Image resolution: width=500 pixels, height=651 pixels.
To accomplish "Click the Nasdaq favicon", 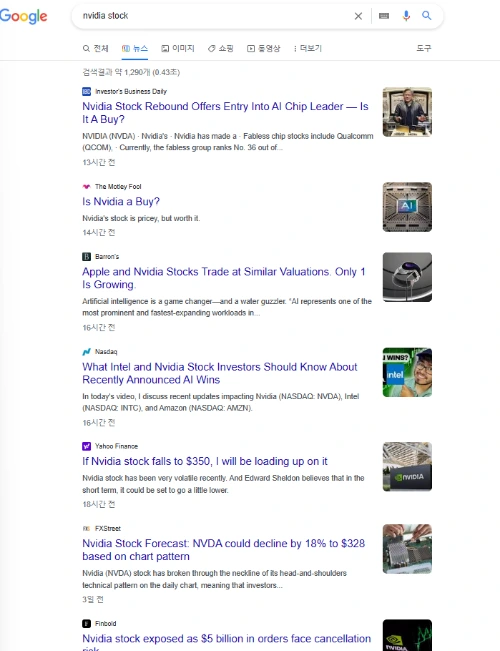I will tap(86, 352).
